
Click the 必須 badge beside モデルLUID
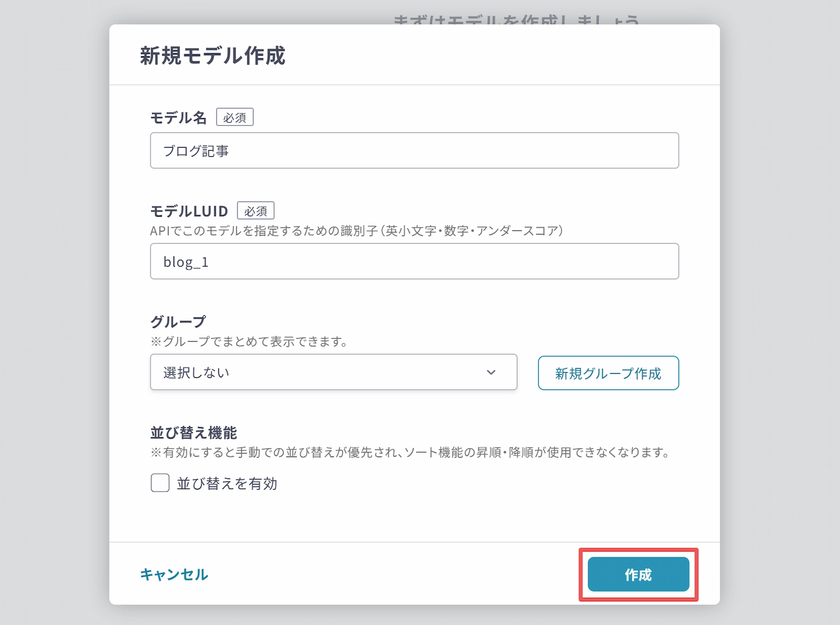pyautogui.click(x=256, y=211)
